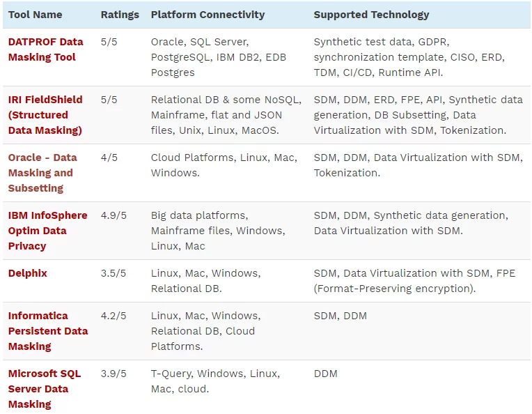
Task: Click the T-Query, Windows, Linux platform cell
Action: [215, 381]
